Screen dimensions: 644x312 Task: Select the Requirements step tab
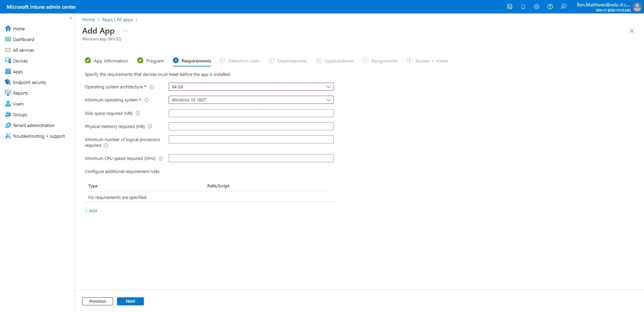click(x=192, y=61)
